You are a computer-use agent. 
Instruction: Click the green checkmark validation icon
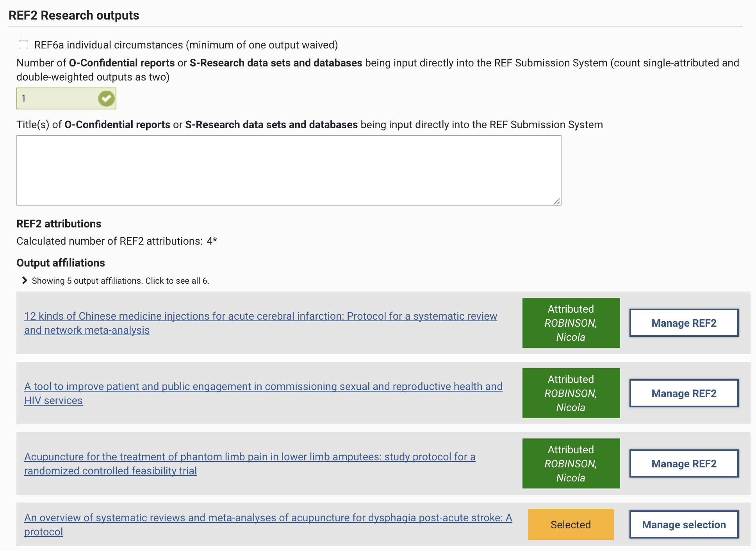tap(106, 98)
